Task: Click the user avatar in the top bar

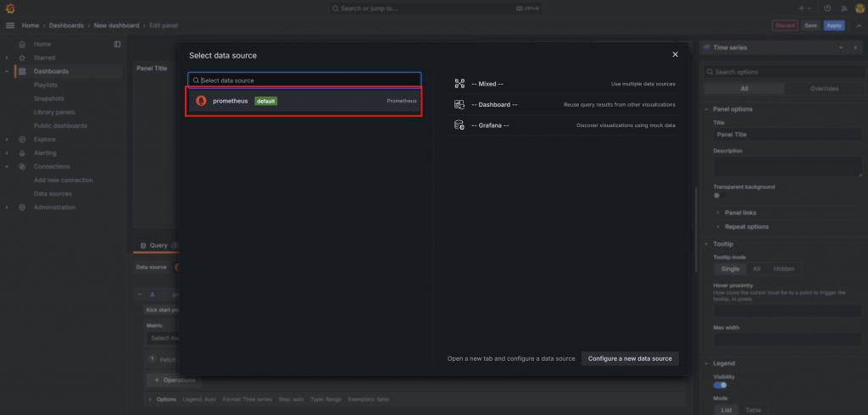Action: [860, 8]
